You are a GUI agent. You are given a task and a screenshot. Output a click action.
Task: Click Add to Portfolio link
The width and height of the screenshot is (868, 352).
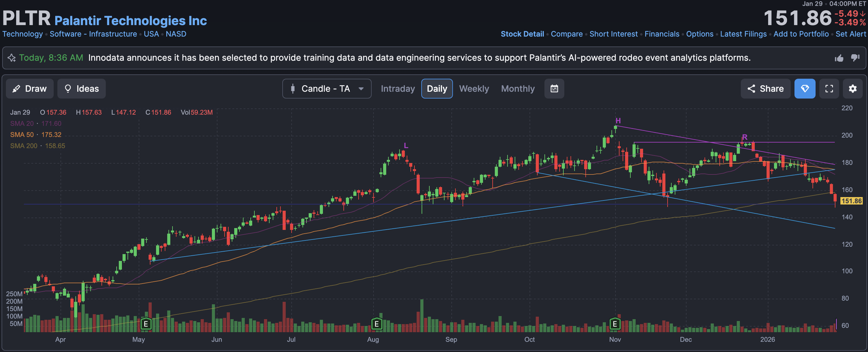801,34
